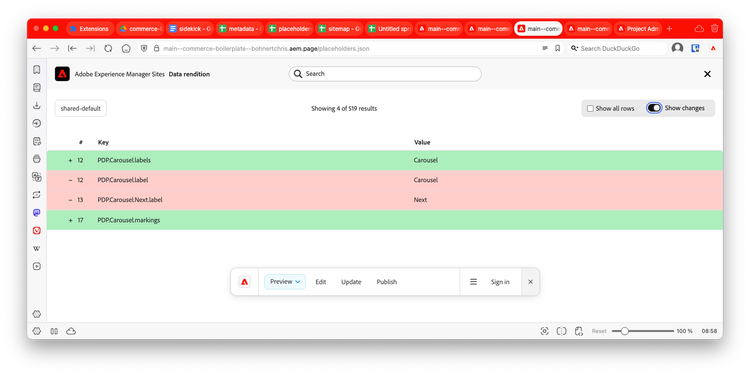Turn off the Show changes switch

click(654, 108)
